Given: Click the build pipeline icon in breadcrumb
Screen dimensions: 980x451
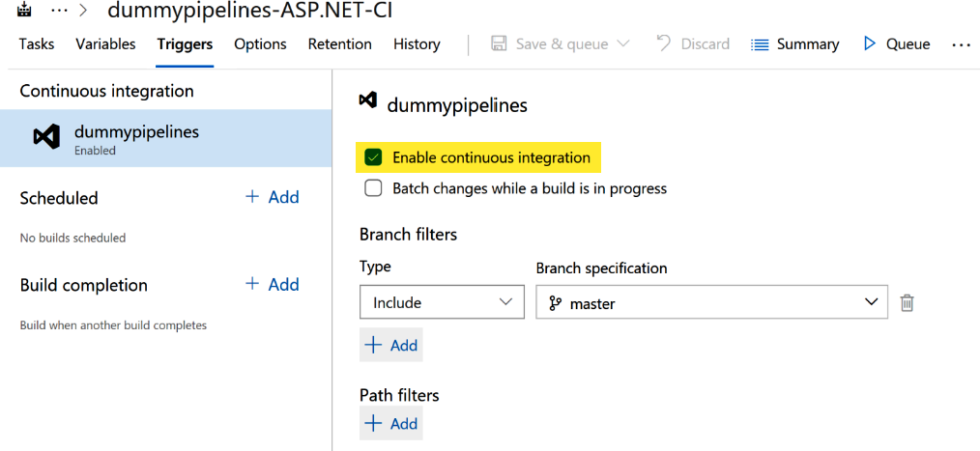Looking at the screenshot, I should [24, 11].
